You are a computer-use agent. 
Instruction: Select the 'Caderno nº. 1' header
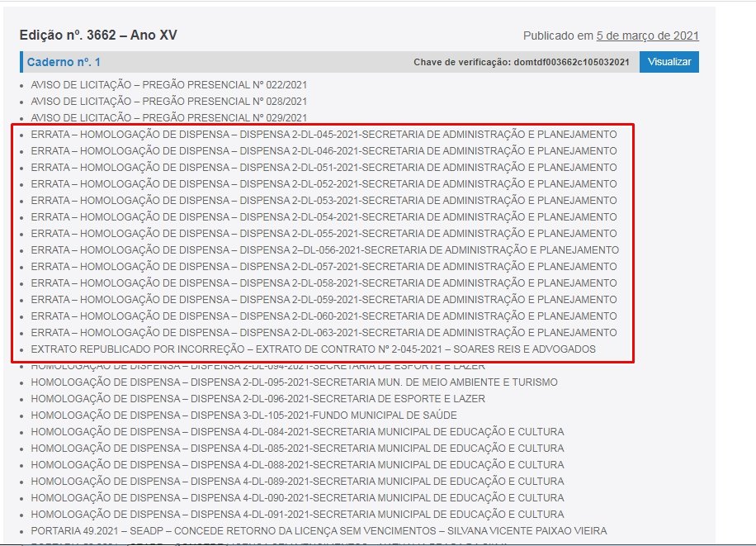pos(64,62)
